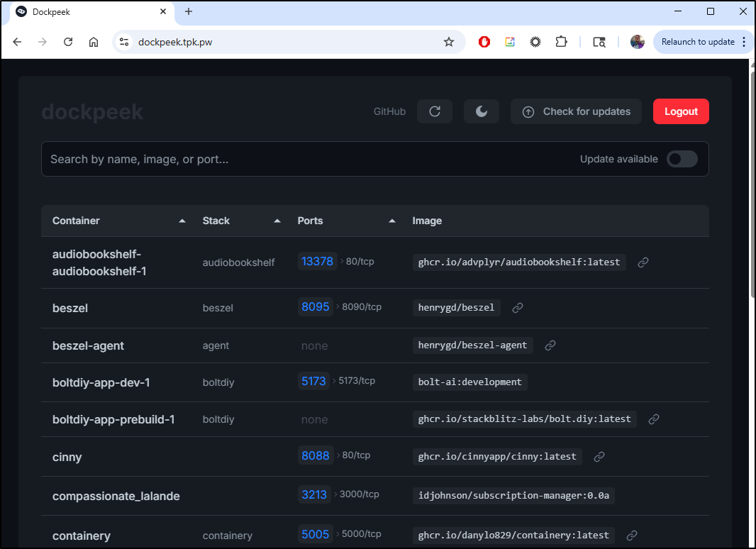
Task: Open the black gear-shaped extension icon
Action: (x=535, y=42)
